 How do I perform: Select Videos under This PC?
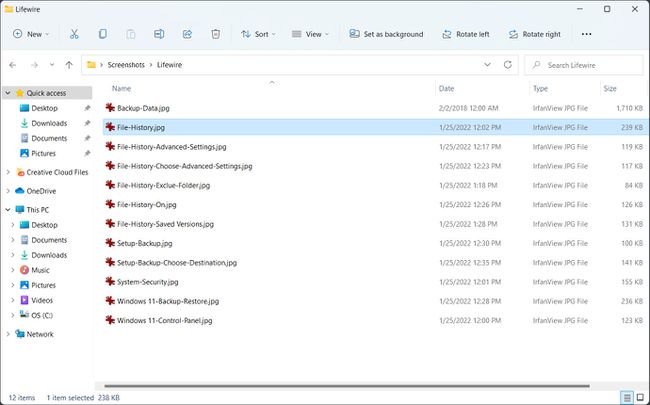(42, 301)
